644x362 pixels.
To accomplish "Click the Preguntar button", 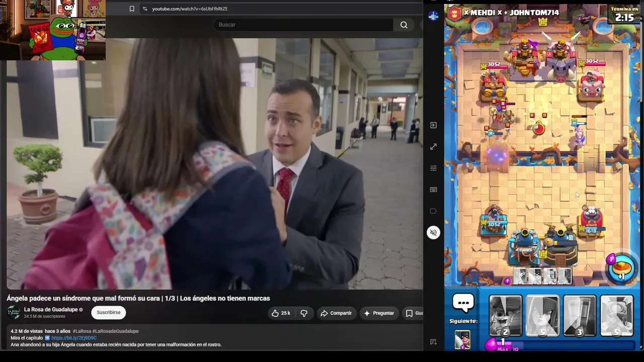I will pos(379,313).
